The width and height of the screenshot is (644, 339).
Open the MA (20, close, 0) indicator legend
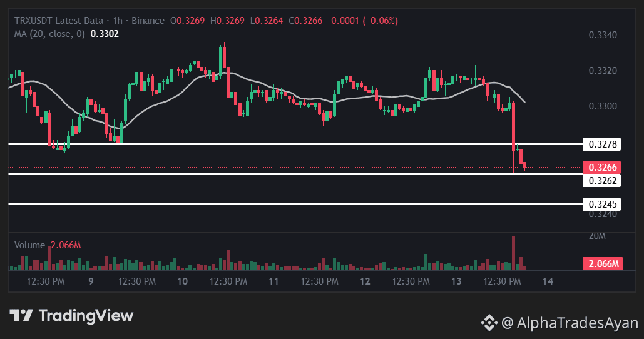(x=49, y=34)
